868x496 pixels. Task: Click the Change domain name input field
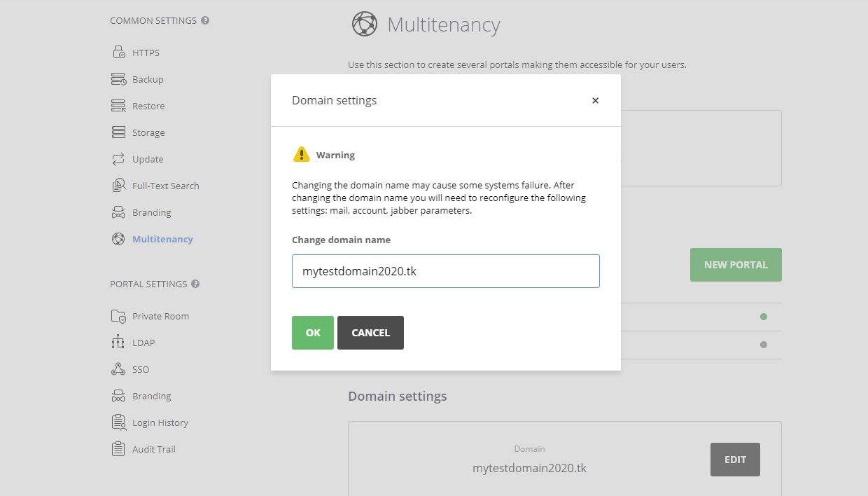click(x=445, y=271)
